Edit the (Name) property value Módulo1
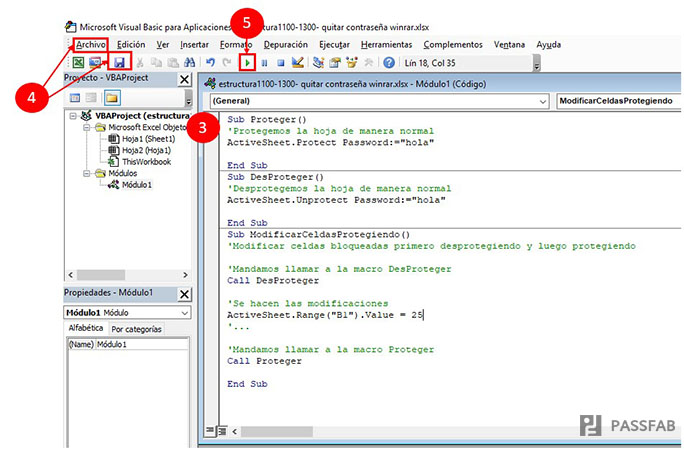 (x=142, y=344)
